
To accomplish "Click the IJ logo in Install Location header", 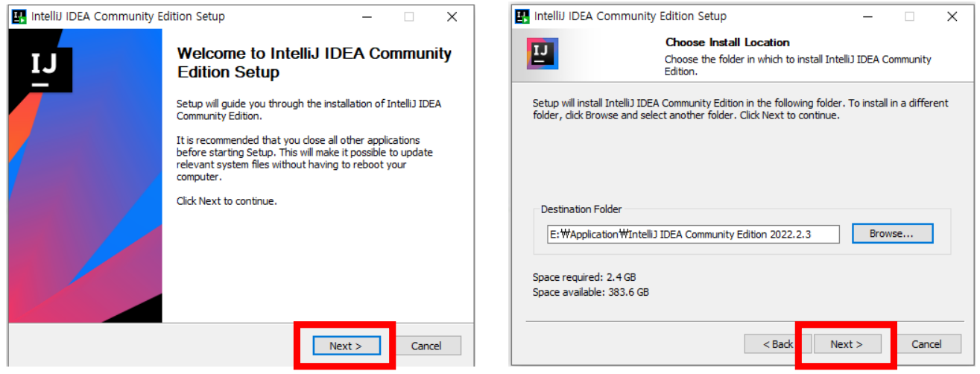I will click(x=543, y=54).
